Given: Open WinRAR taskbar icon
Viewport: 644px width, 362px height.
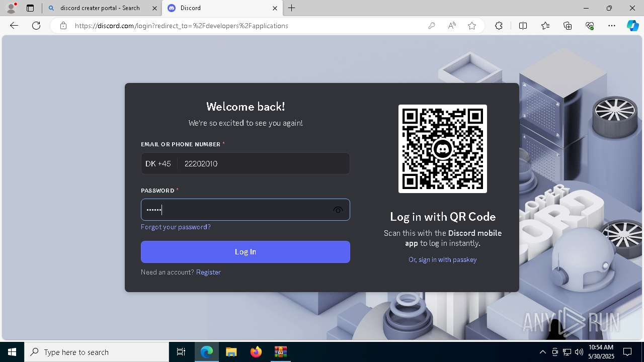Looking at the screenshot, I should 280,352.
